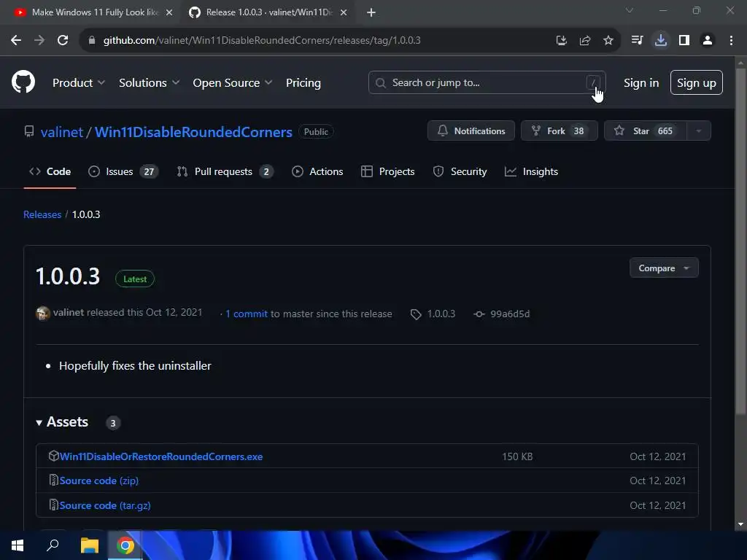
Task: Open Chrome three-dot menu
Action: coord(731,41)
